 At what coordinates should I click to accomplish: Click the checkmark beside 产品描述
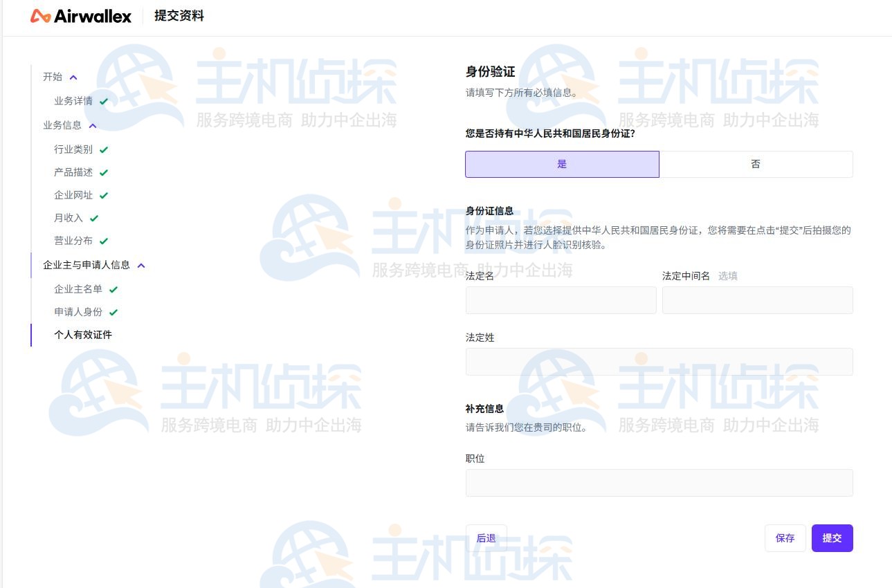tap(104, 172)
